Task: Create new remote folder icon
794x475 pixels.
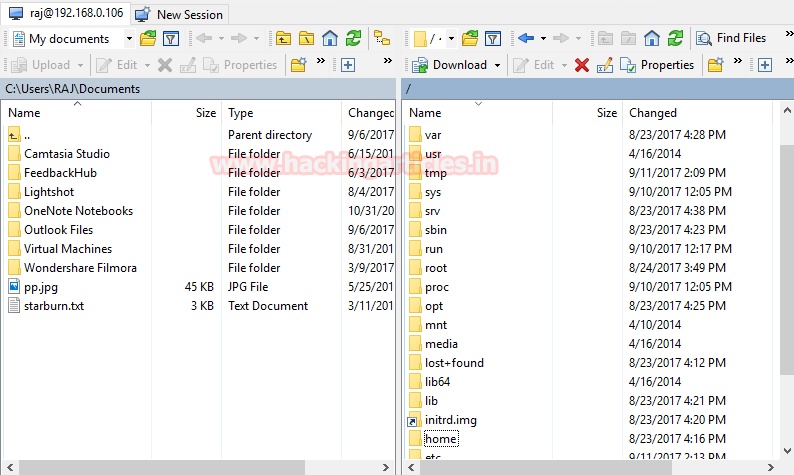Action: coord(715,65)
